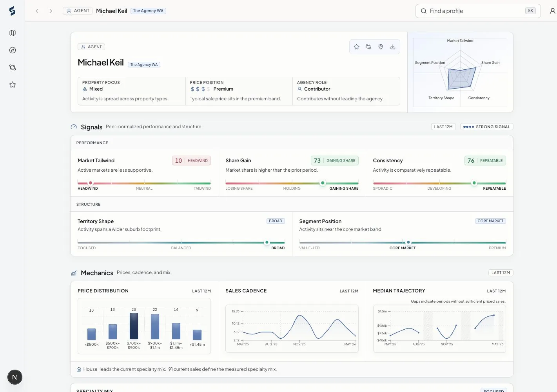Click the $700k-$900k price bar
557x392 pixels.
click(134, 326)
